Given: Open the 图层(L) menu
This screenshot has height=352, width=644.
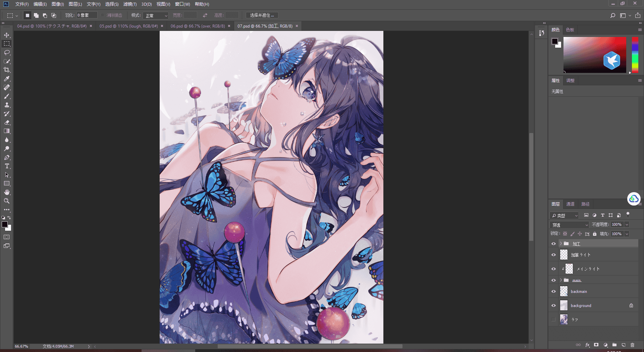Looking at the screenshot, I should click(75, 4).
